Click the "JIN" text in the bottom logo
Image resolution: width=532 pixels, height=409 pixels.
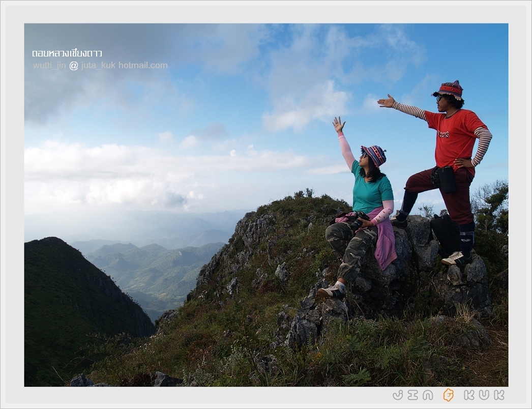point(412,395)
